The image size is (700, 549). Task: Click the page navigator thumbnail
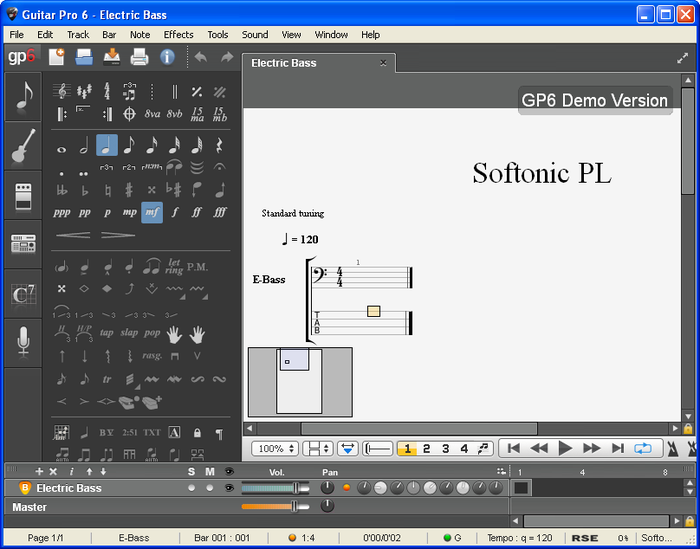coord(300,382)
